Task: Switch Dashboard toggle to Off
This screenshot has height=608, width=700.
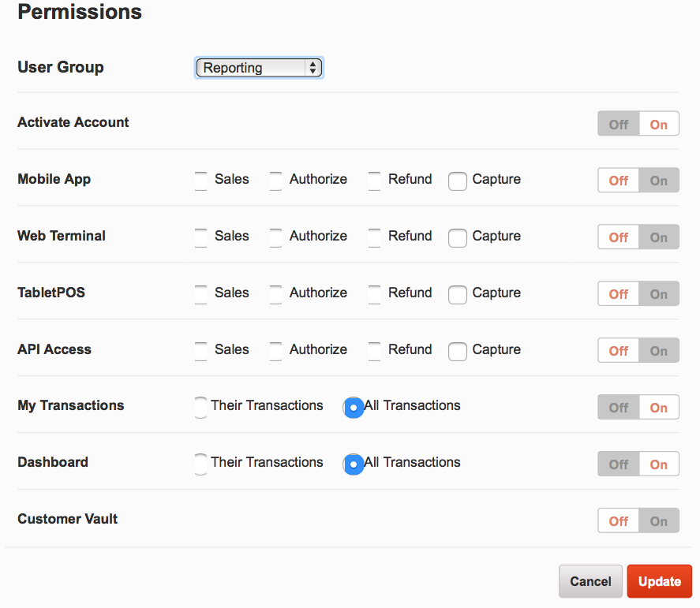Action: [618, 464]
